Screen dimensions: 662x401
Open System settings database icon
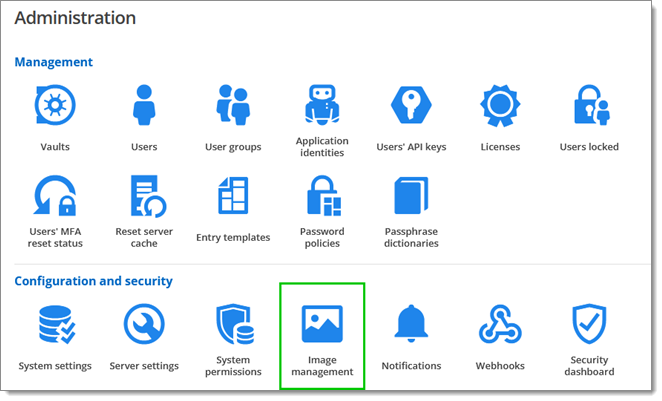point(55,325)
